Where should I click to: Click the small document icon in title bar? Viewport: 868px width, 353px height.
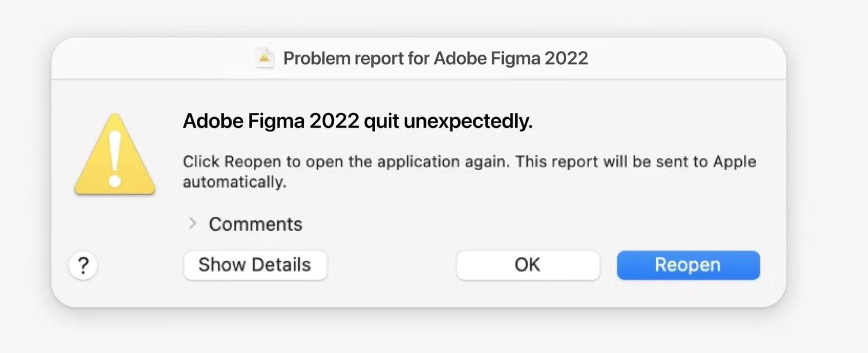[x=265, y=58]
